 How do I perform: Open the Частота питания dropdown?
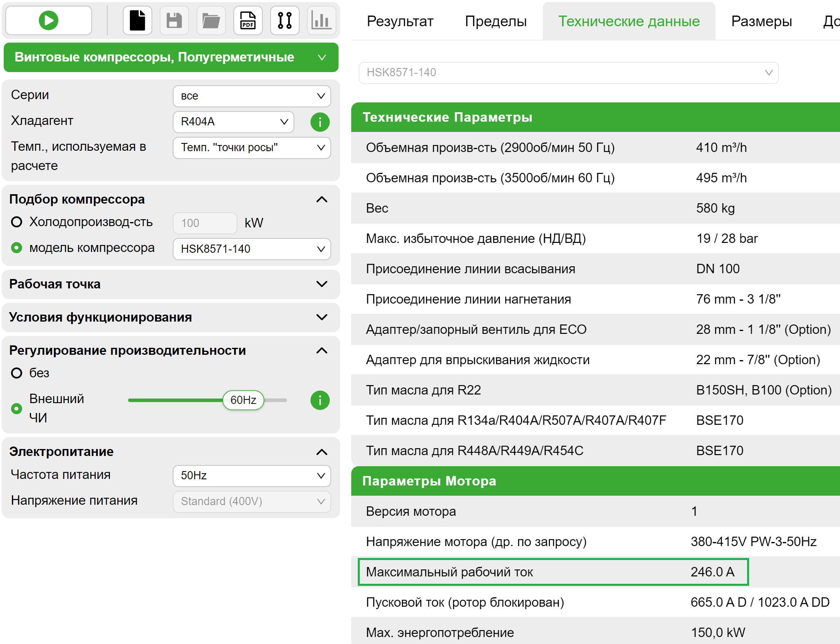point(251,476)
